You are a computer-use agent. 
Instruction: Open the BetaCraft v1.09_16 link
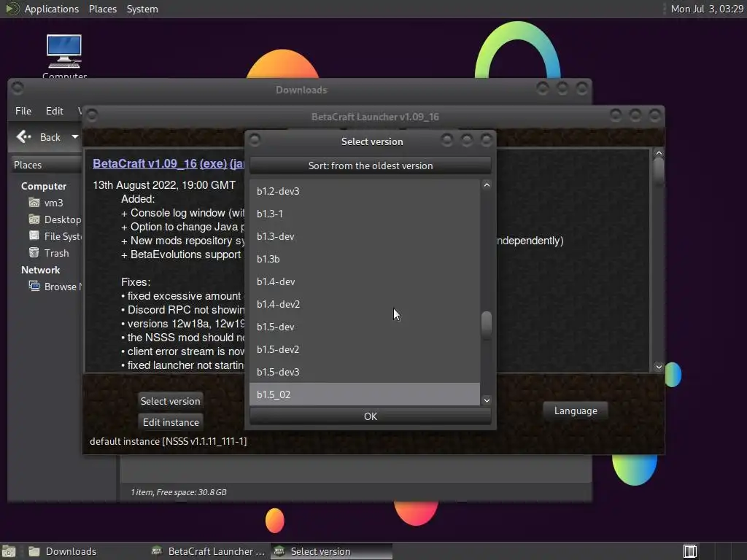click(x=145, y=163)
